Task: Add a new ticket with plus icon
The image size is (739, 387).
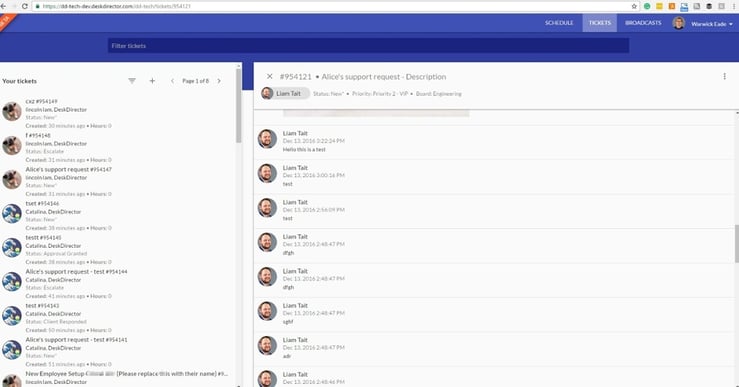Action: tap(152, 81)
